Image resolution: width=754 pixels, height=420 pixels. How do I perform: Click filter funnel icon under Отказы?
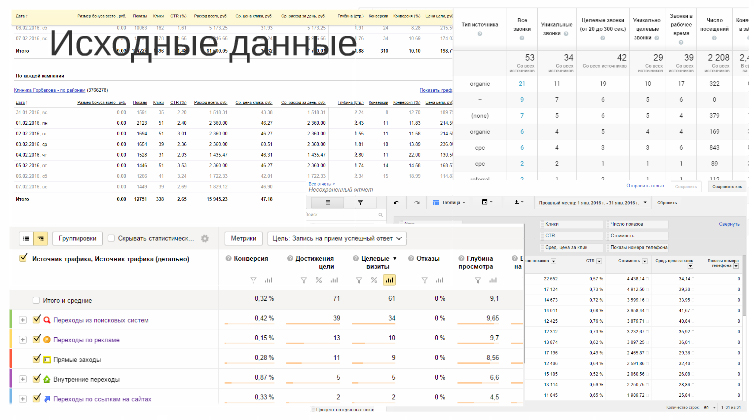tap(424, 280)
